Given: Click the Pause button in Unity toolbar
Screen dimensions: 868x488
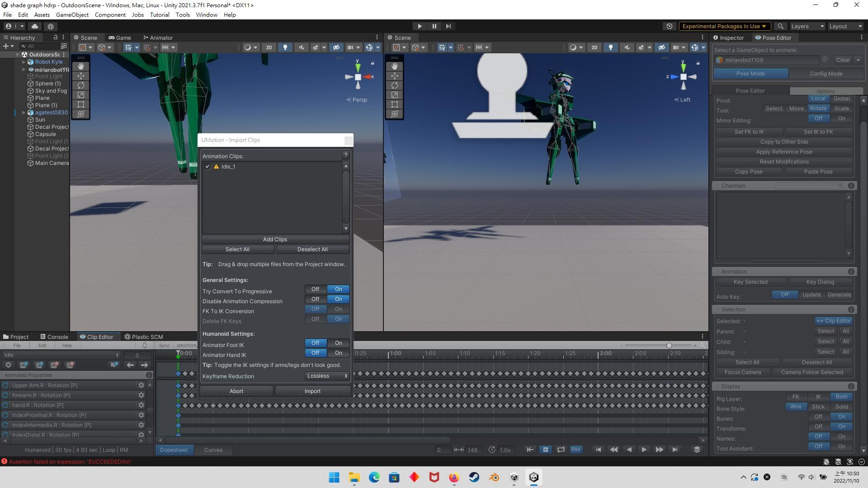Looking at the screenshot, I should pos(434,26).
